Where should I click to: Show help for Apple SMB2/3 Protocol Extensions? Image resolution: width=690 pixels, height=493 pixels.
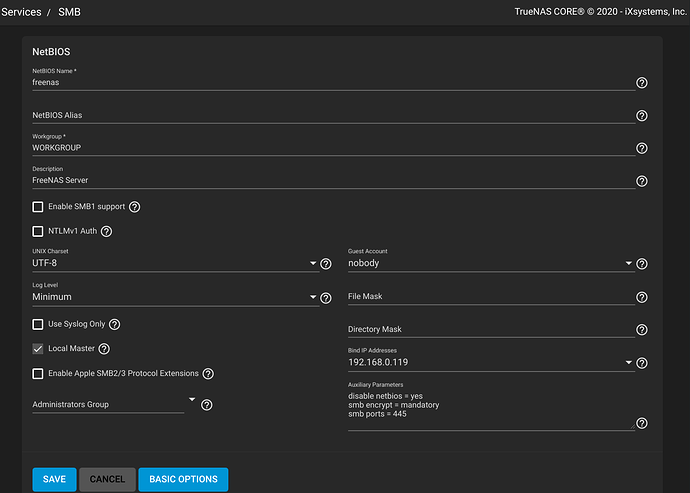tap(208, 374)
